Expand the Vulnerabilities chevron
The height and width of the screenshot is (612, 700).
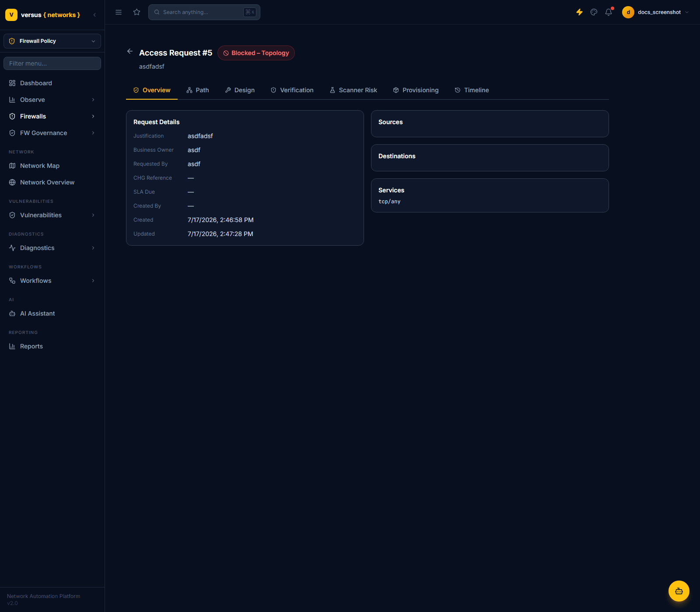93,215
